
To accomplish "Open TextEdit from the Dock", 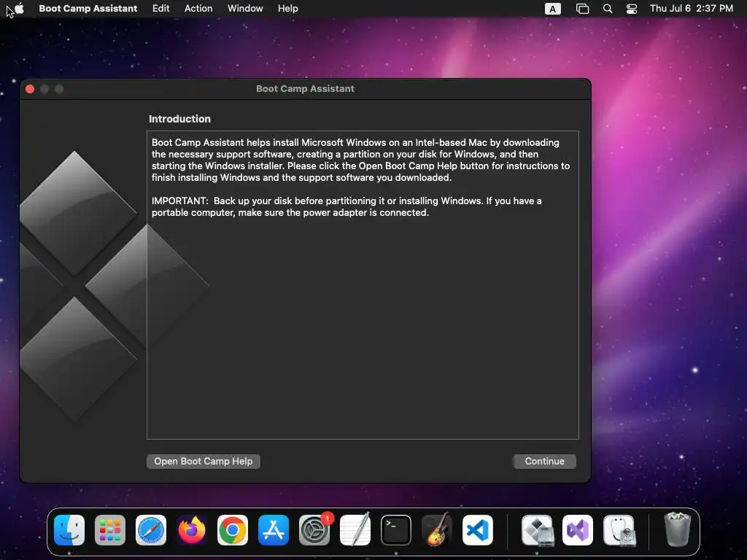I will pos(355,530).
